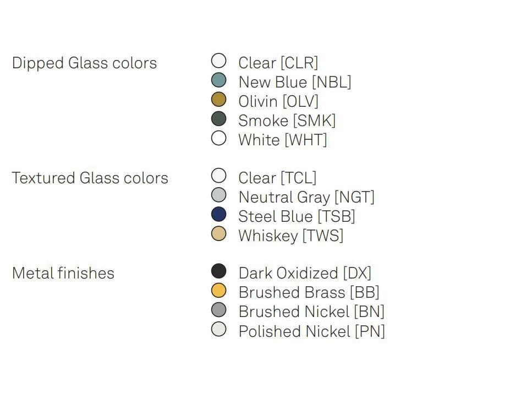Click the 'Steel Blue [TSB]' text label
This screenshot has height=399, width=532.
(x=297, y=216)
